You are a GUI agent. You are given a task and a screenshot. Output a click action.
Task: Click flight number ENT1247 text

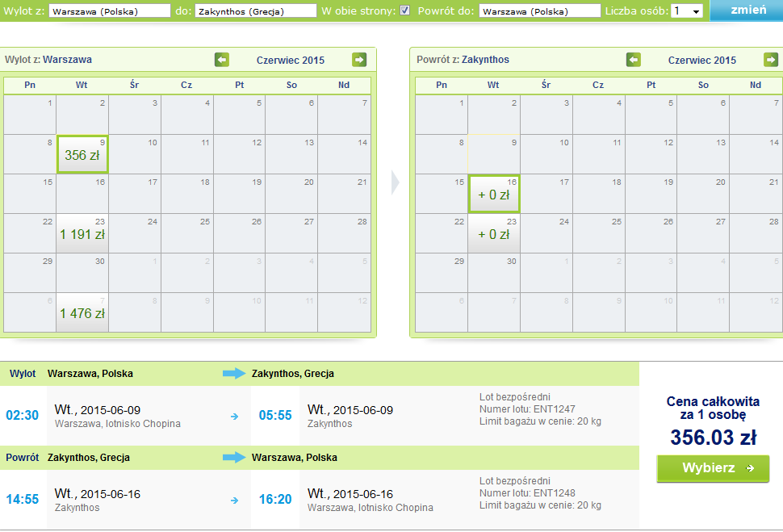[555, 409]
